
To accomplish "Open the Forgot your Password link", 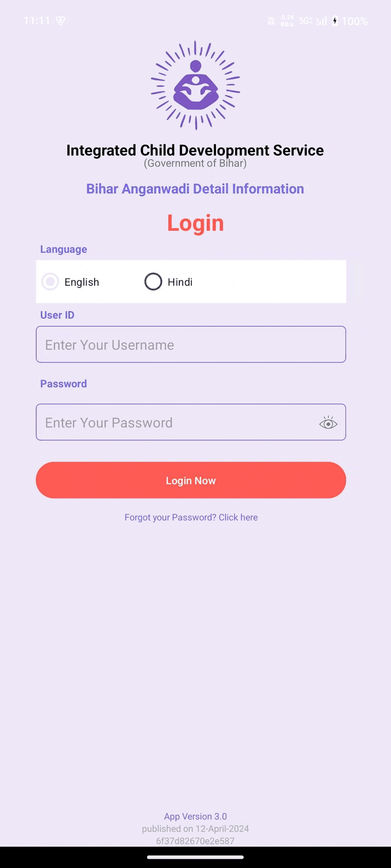I will pyautogui.click(x=191, y=517).
